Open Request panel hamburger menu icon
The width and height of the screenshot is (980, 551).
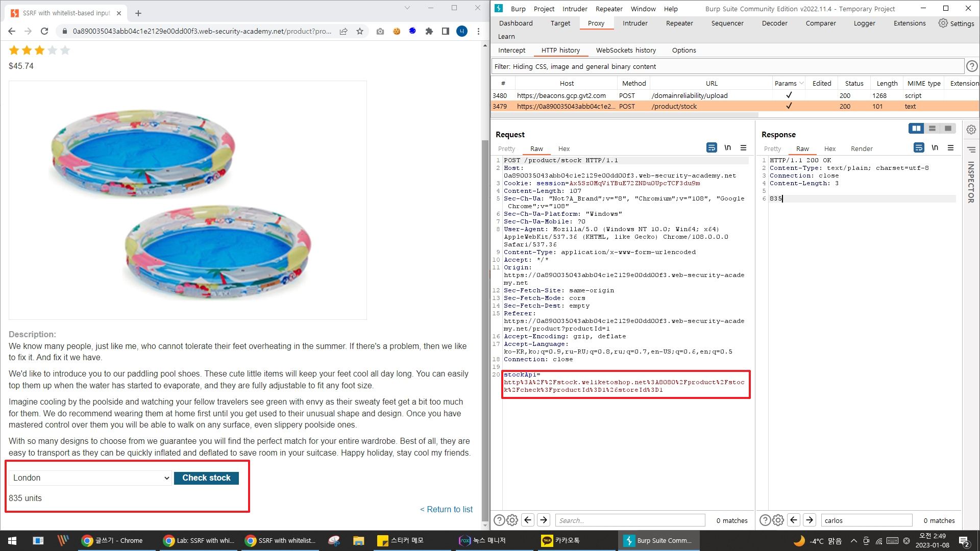pyautogui.click(x=743, y=148)
